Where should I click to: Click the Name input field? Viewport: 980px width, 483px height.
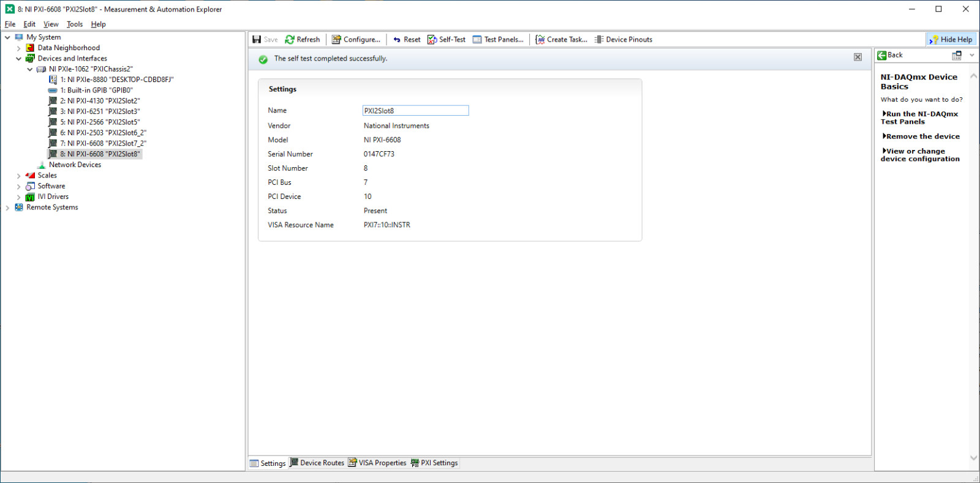click(415, 111)
